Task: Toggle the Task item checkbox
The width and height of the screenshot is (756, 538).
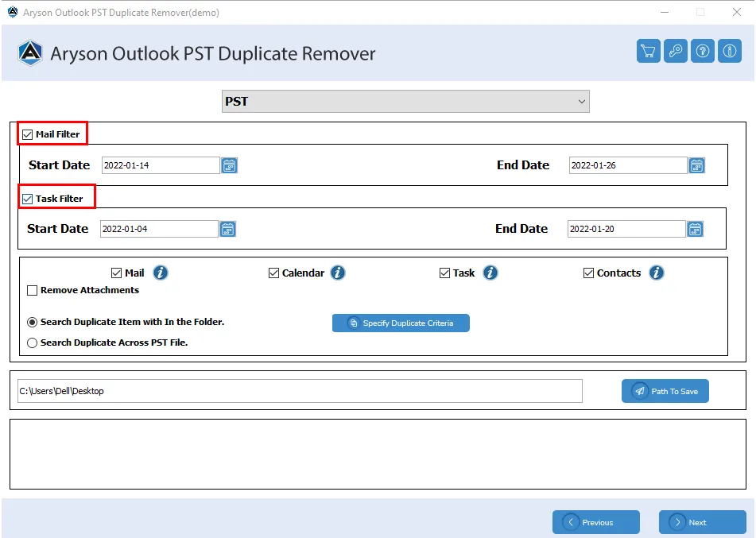Action: [444, 273]
